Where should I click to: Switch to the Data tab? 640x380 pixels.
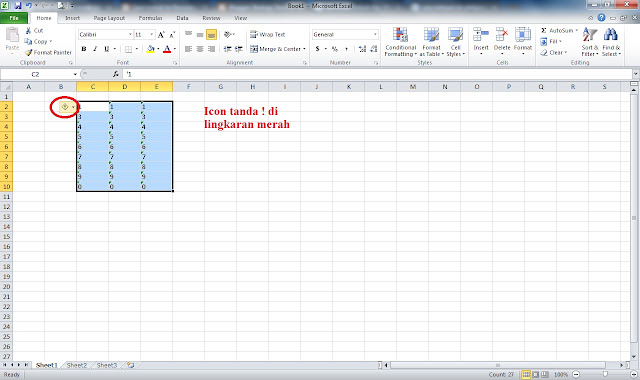pyautogui.click(x=182, y=18)
